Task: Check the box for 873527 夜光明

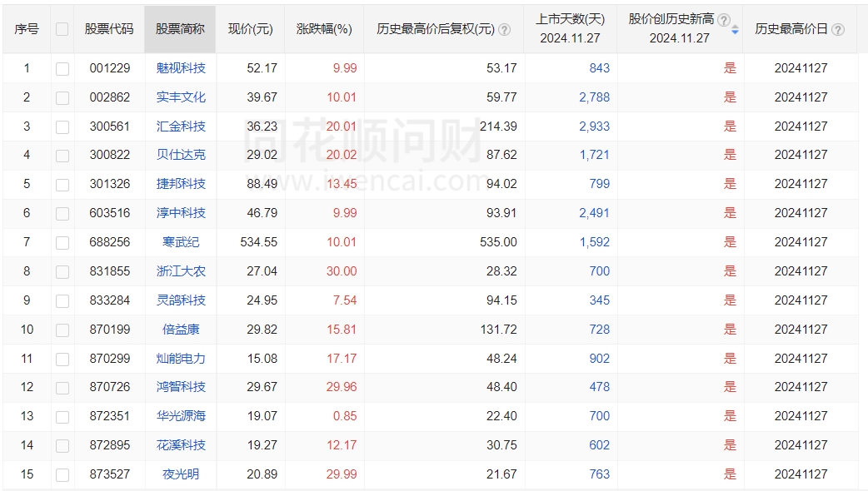Action: point(62,475)
